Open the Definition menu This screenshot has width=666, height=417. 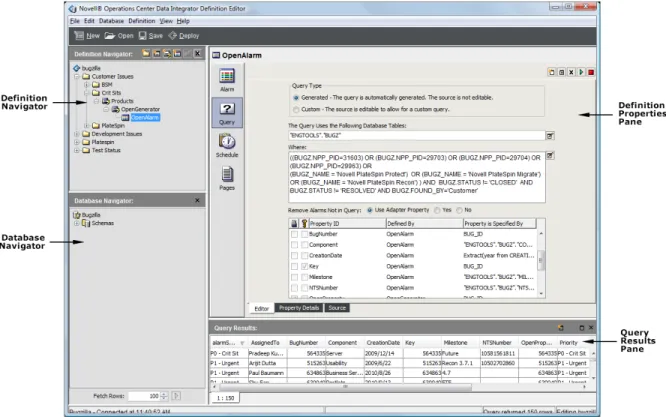pos(141,21)
